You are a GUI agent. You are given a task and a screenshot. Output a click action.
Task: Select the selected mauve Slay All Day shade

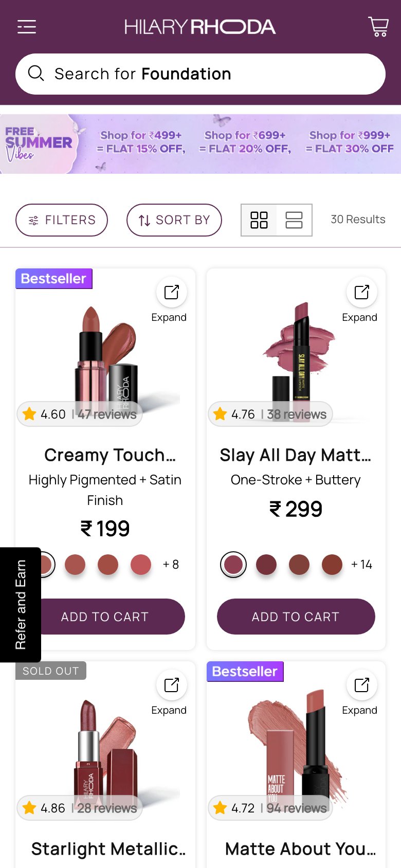pyautogui.click(x=233, y=565)
